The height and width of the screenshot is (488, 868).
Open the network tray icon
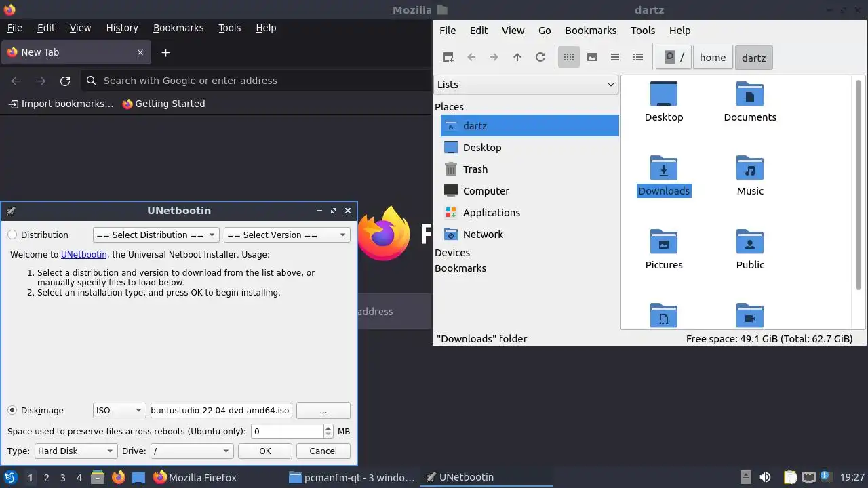pos(808,477)
